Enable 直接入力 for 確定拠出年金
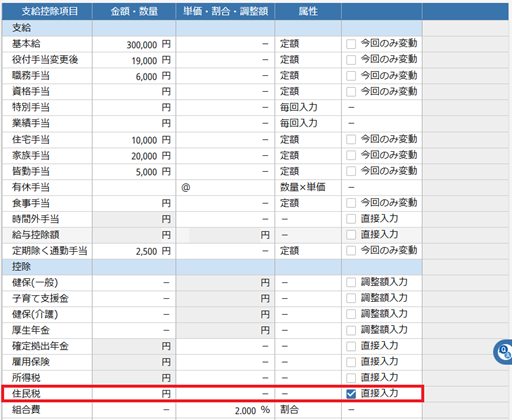The width and height of the screenshot is (512, 420). (351, 346)
